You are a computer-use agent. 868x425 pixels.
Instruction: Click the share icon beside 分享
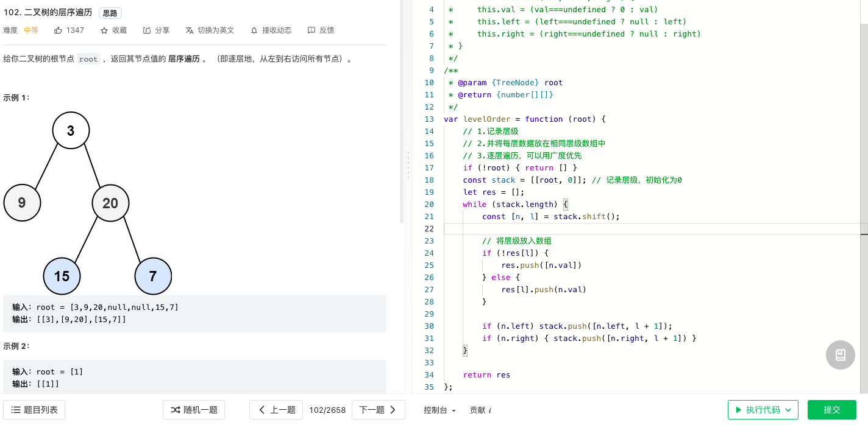[147, 30]
